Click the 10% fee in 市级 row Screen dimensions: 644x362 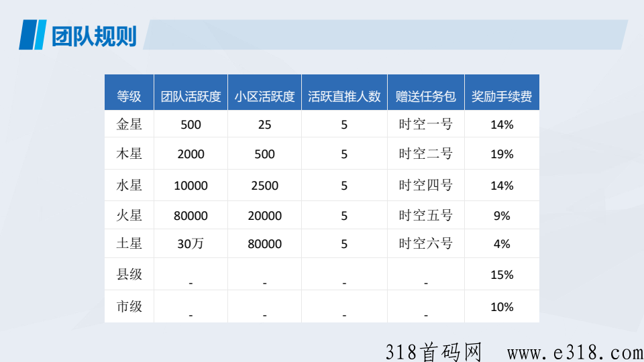coord(502,307)
